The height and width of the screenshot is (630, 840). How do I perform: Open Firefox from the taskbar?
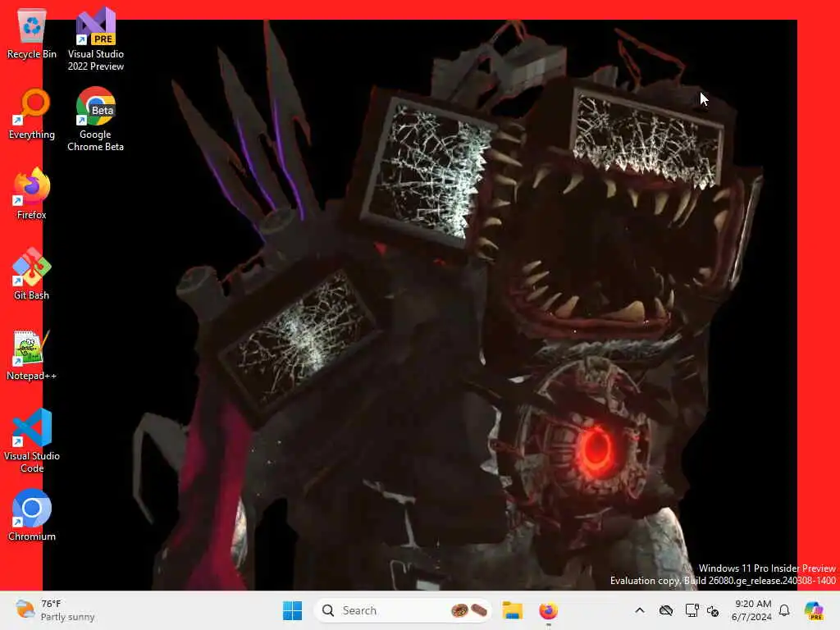pyautogui.click(x=548, y=610)
